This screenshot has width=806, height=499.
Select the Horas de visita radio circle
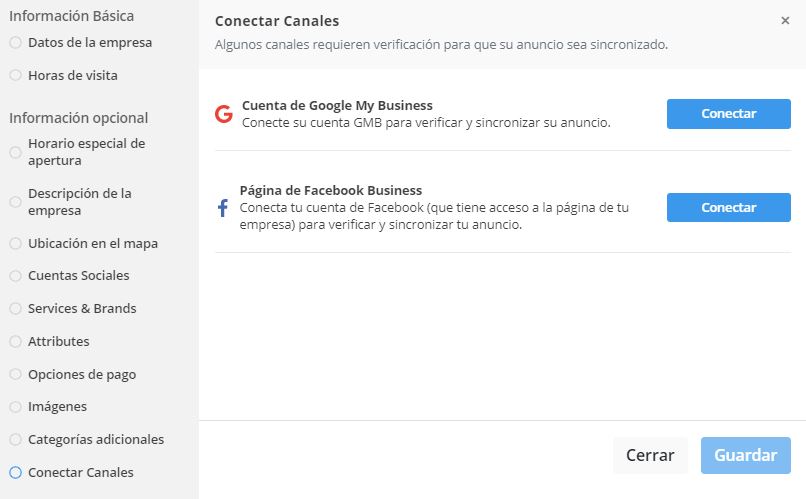(x=15, y=75)
